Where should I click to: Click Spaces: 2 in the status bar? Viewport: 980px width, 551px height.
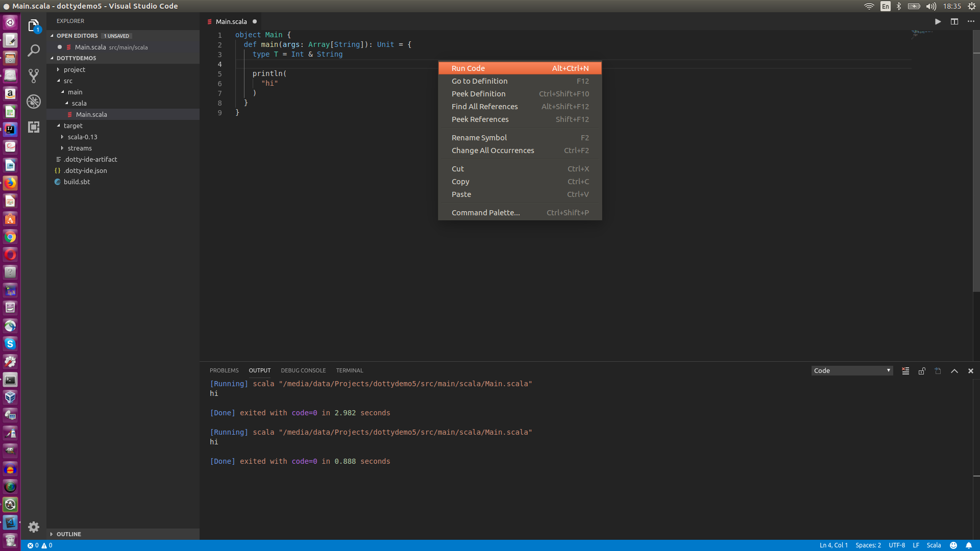(x=868, y=545)
